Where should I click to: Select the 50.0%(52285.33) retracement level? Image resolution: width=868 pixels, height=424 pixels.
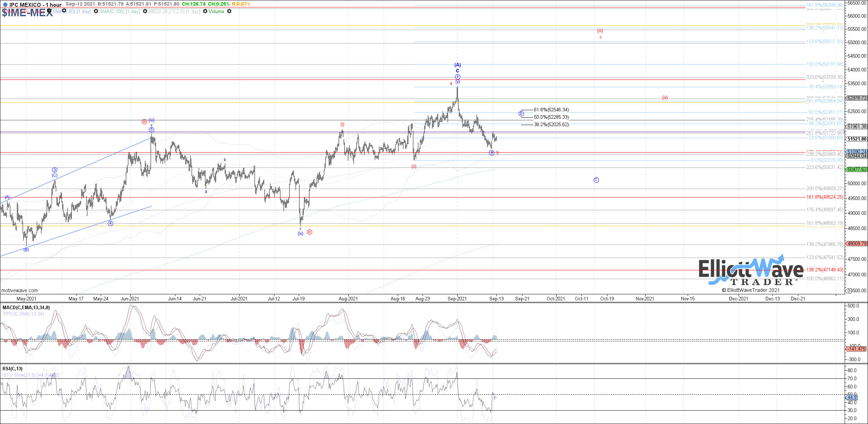click(x=551, y=117)
